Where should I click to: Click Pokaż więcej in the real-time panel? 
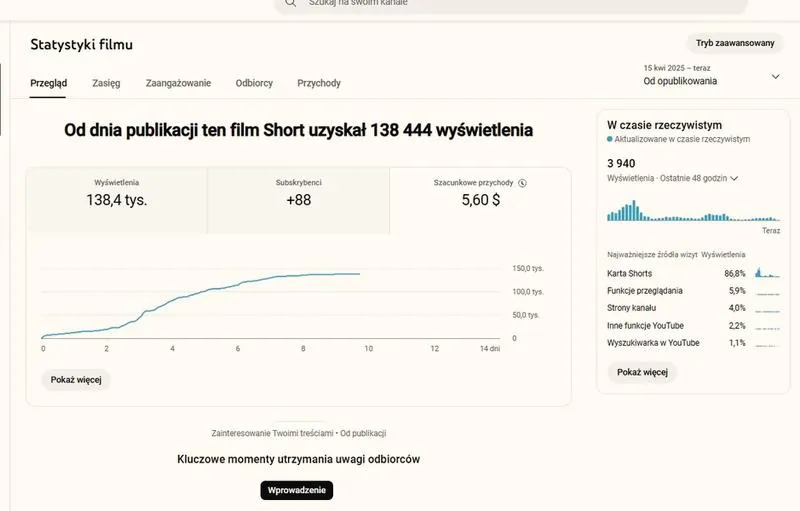pyautogui.click(x=642, y=372)
